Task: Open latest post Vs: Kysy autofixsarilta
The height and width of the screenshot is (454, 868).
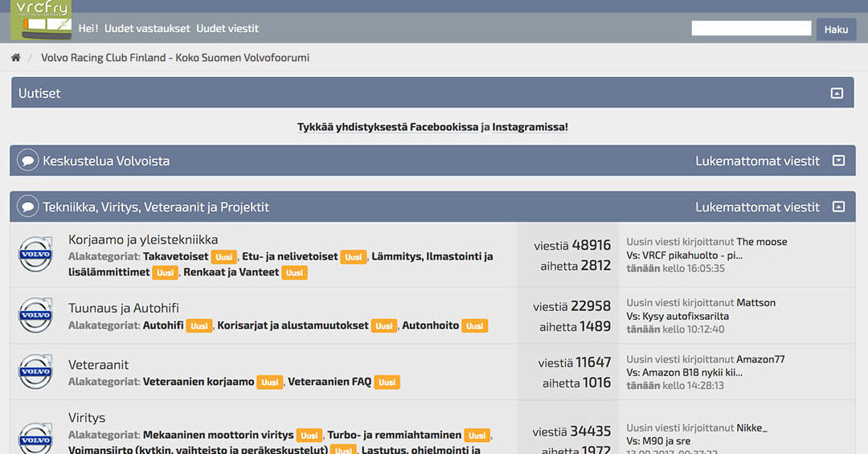Action: click(x=678, y=316)
